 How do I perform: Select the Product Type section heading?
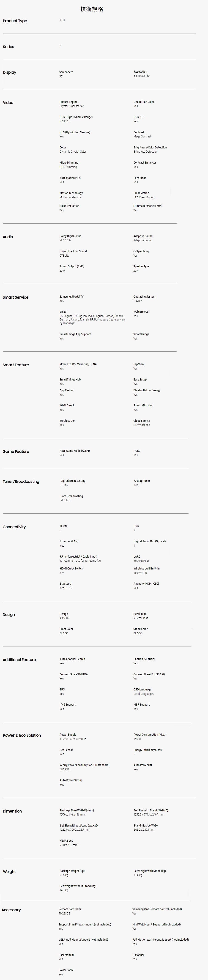click(15, 21)
